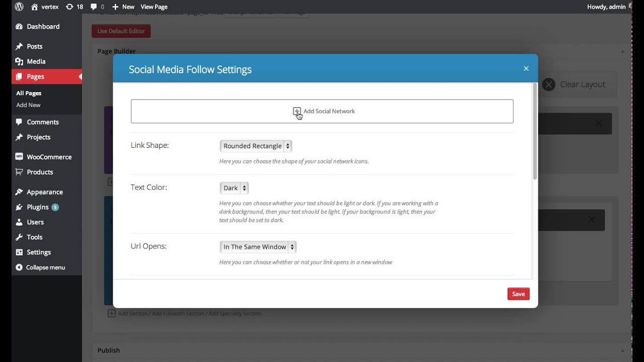Click the Link Shape label
The width and height of the screenshot is (644, 362).
(x=150, y=145)
